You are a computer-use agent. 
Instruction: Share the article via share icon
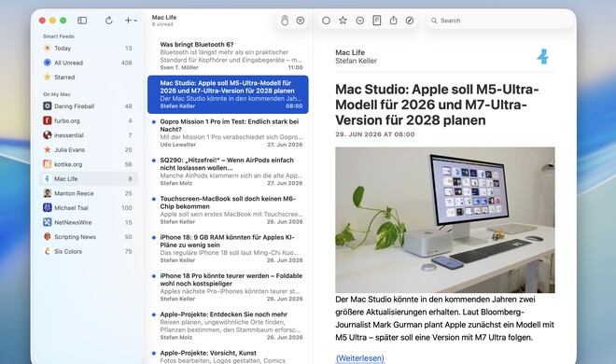[393, 21]
